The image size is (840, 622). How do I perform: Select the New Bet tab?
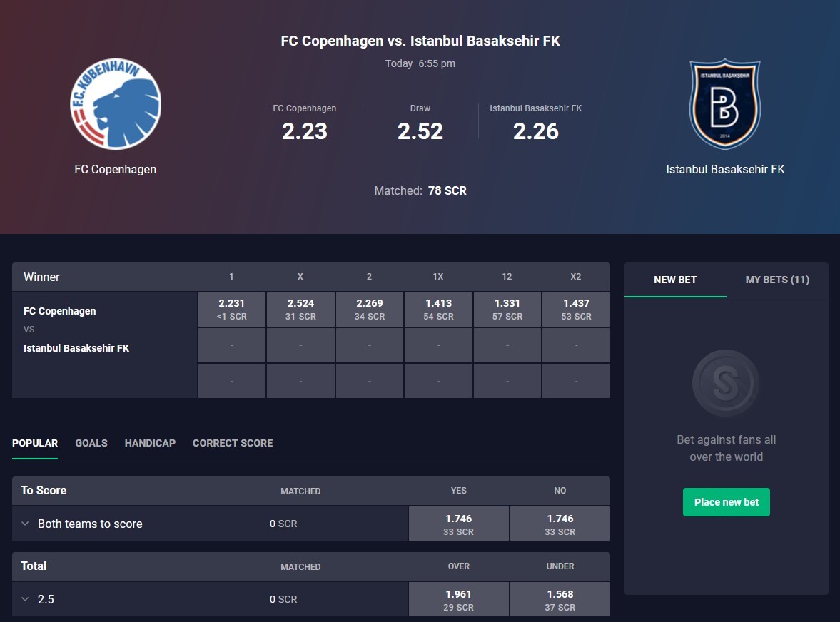pos(675,280)
